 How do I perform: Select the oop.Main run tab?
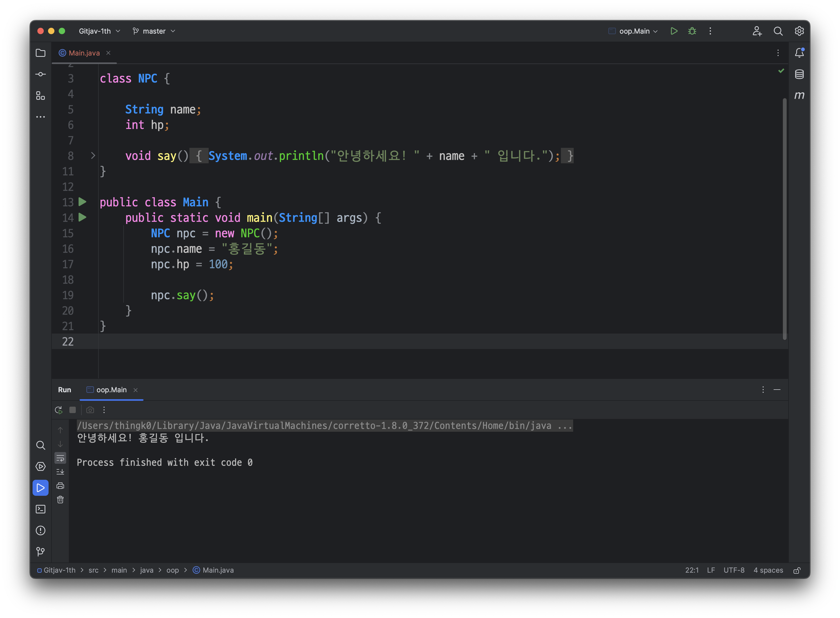click(111, 390)
